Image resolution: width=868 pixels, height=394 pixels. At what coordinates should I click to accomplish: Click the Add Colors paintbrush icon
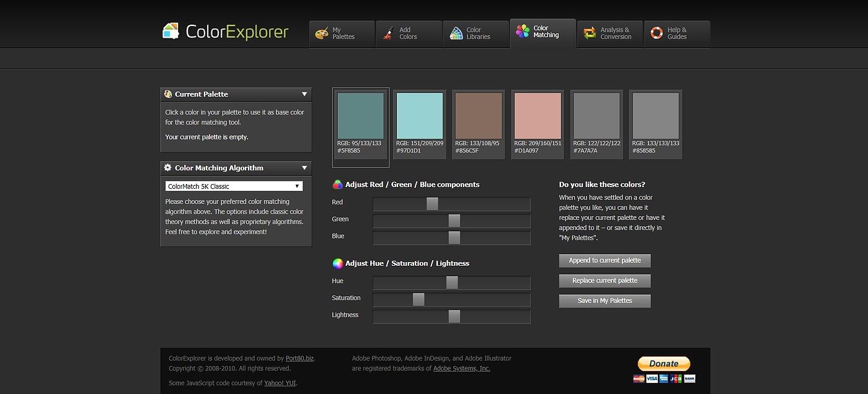pos(389,33)
